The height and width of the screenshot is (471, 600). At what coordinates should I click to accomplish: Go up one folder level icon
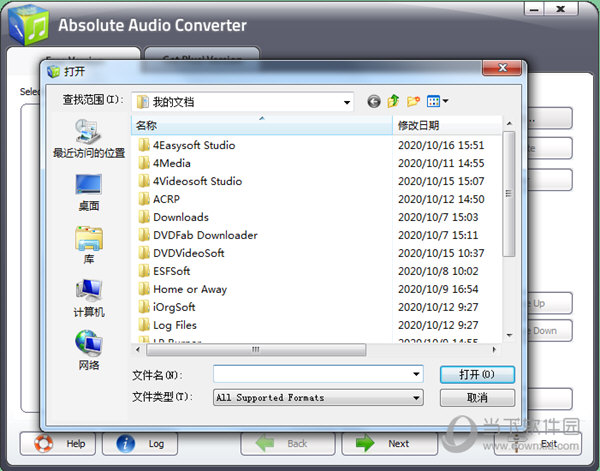393,101
